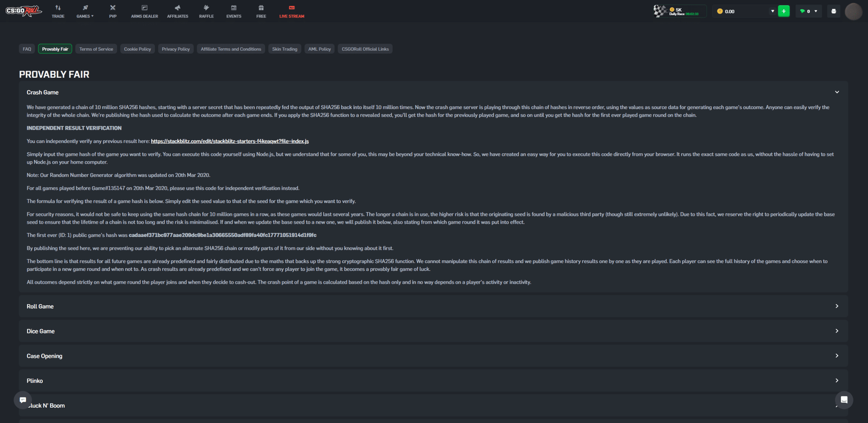Viewport: 868px width, 423px height.
Task: Collapse the Crash Game section chevron
Action: 837,92
